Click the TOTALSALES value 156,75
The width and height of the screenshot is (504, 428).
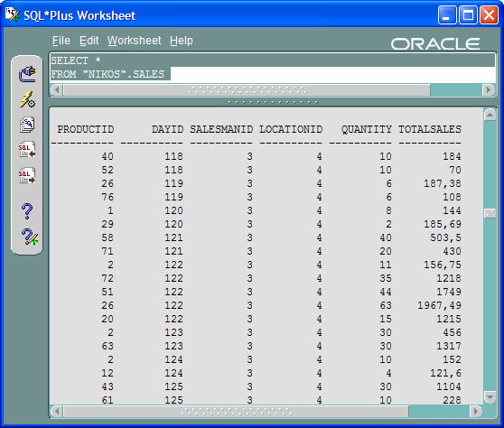point(443,265)
